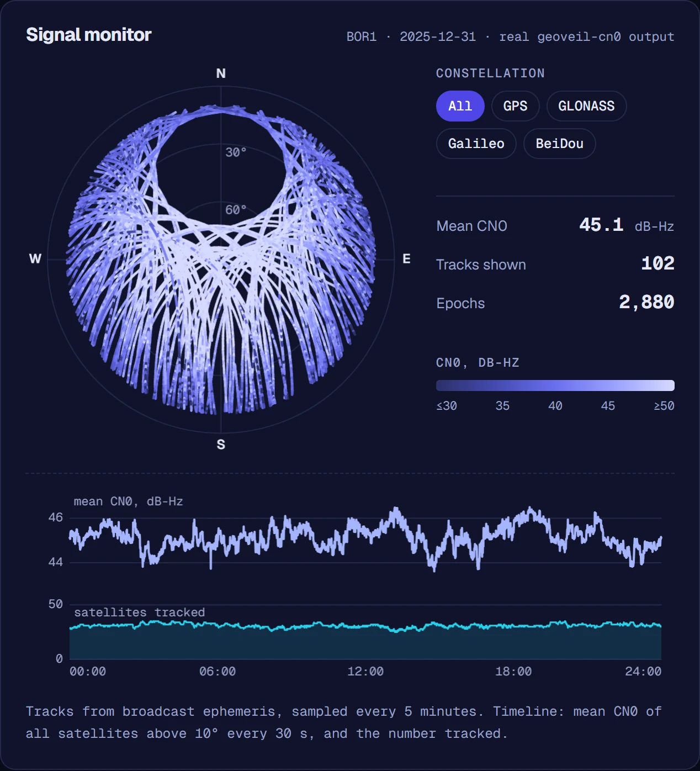Click the CONSTELLATION section label
The width and height of the screenshot is (700, 771).
pyautogui.click(x=490, y=73)
